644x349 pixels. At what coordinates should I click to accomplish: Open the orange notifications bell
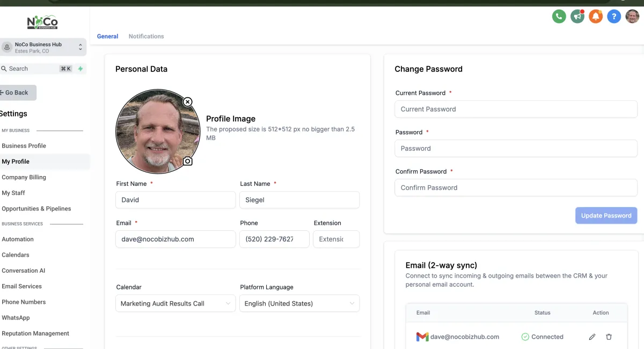pyautogui.click(x=596, y=16)
